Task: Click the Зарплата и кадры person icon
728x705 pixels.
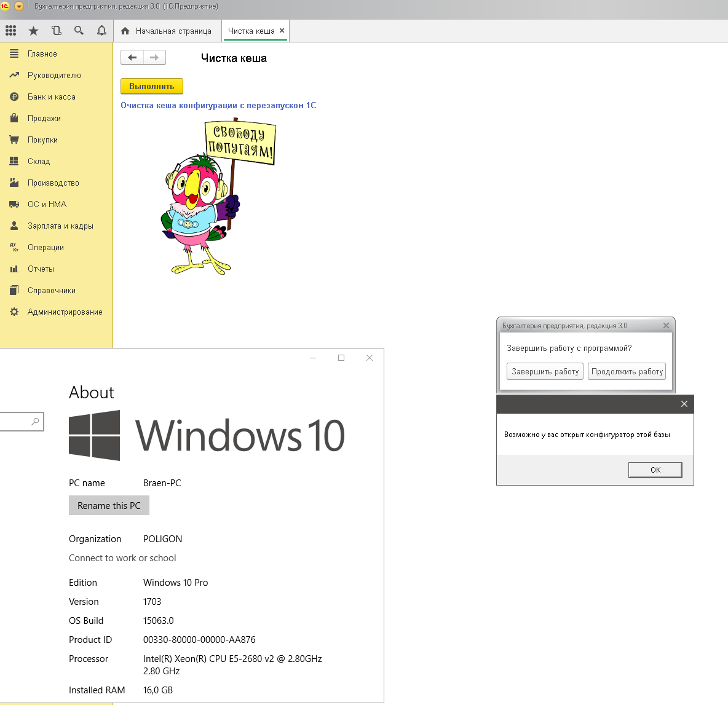Action: pyautogui.click(x=14, y=226)
